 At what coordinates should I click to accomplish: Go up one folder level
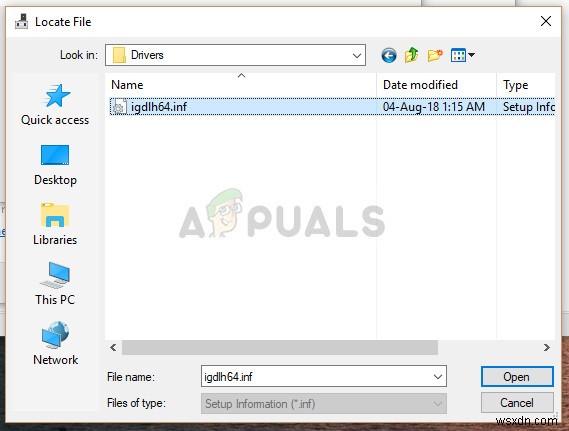412,55
